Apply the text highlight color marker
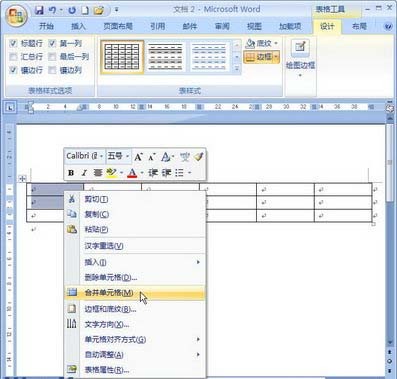Viewport: 397px width, 379px height. [111, 173]
